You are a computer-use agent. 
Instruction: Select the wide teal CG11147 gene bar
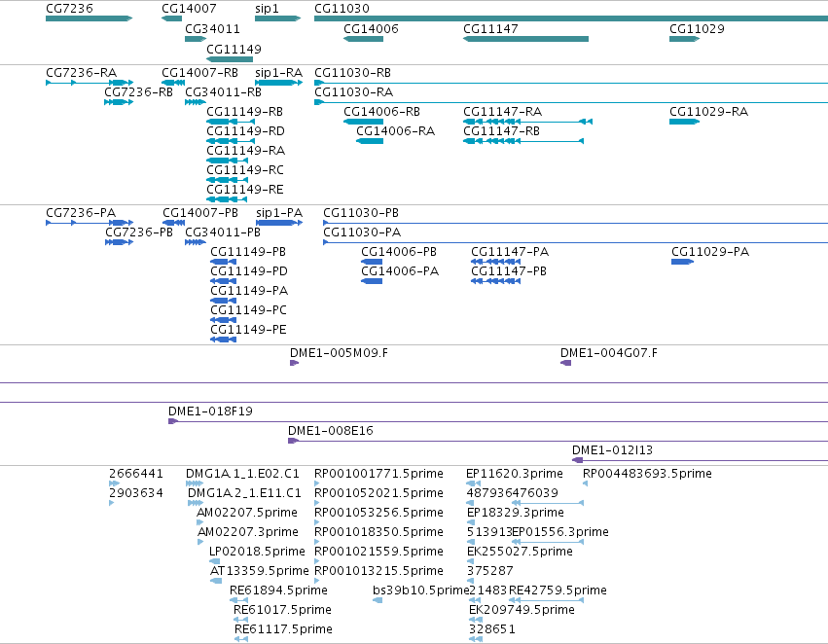[526, 39]
